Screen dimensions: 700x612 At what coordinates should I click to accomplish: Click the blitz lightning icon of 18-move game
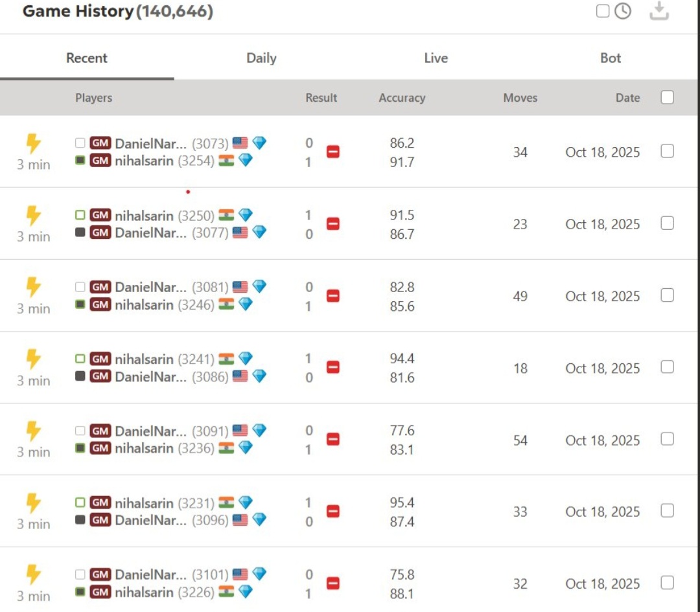(33, 359)
